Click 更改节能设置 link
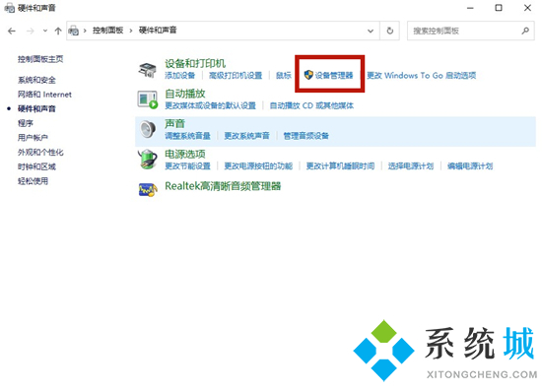This screenshot has width=542, height=392. click(187, 166)
